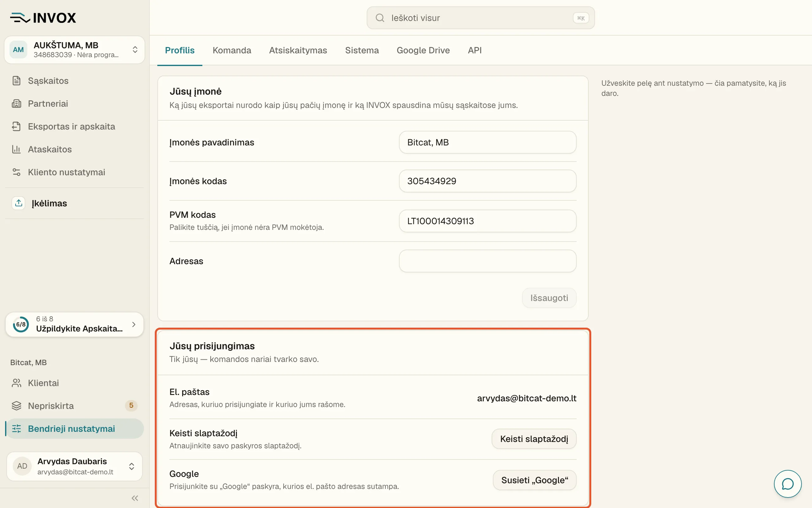Click the Bitcat, MB sidebar section label

pyautogui.click(x=29, y=363)
